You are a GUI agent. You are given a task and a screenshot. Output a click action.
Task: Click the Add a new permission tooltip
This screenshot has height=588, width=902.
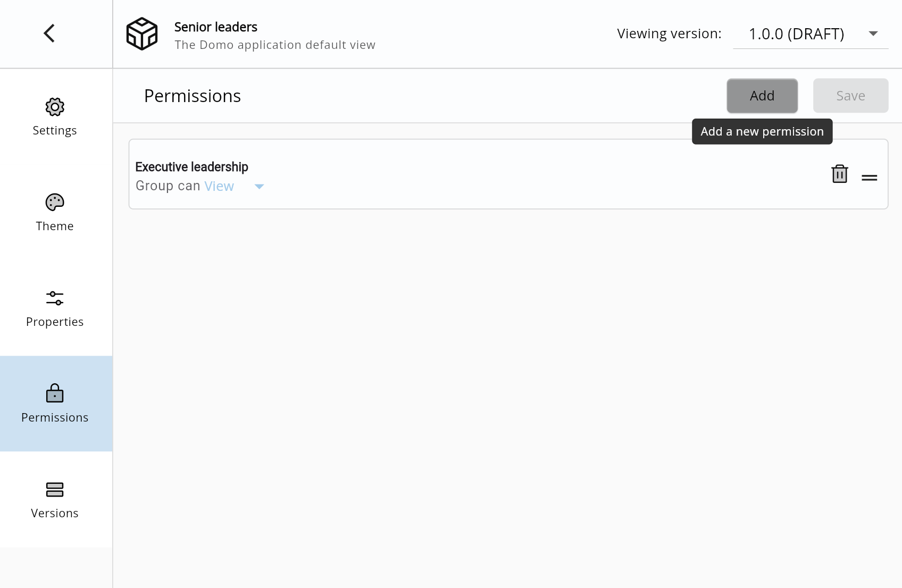[762, 131]
